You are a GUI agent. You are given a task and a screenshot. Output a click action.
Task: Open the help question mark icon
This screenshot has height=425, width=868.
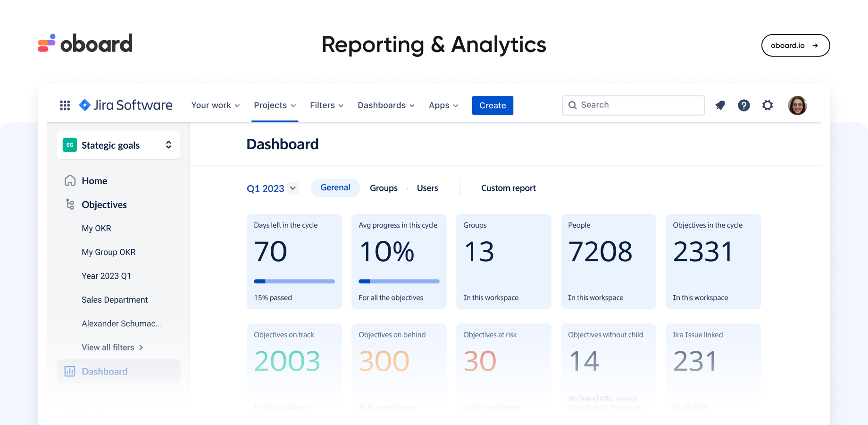744,105
